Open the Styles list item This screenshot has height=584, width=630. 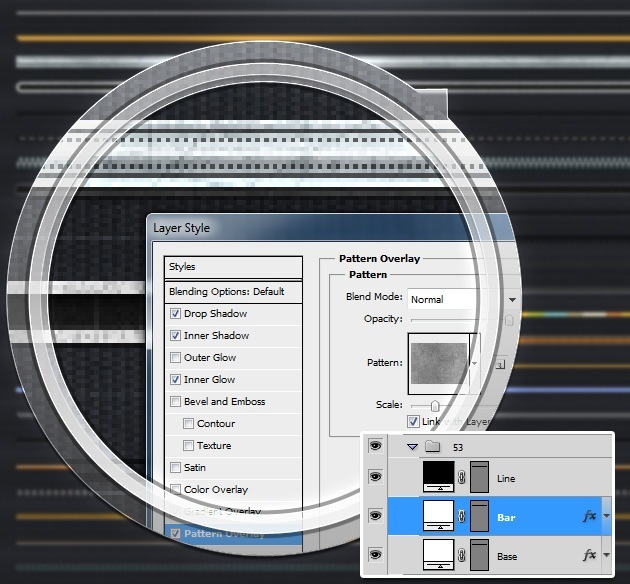pos(233,267)
